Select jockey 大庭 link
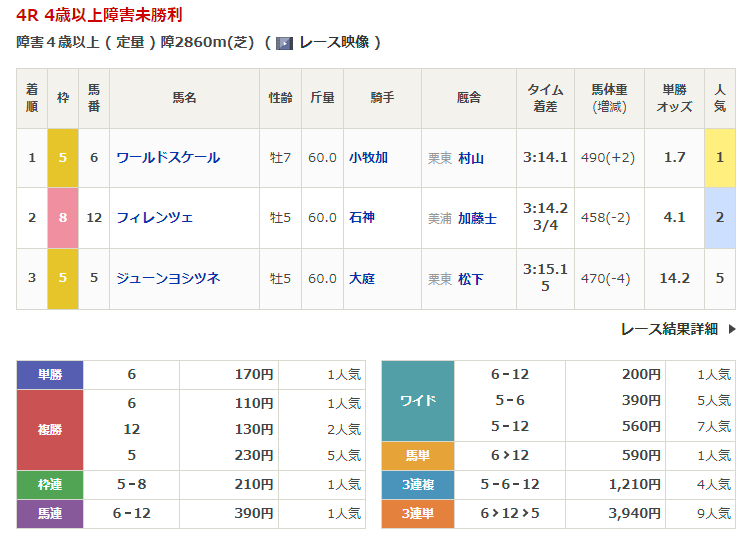Screen dimensions: 751x541 coord(361,278)
